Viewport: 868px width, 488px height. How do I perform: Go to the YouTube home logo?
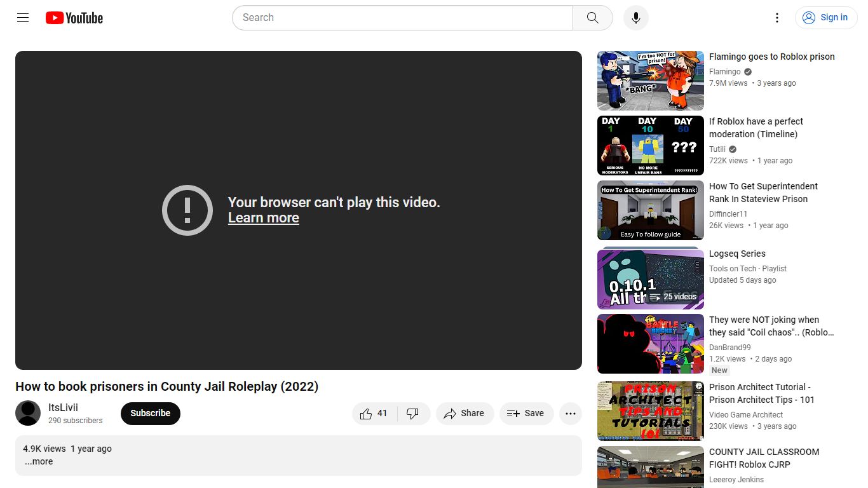click(x=74, y=18)
